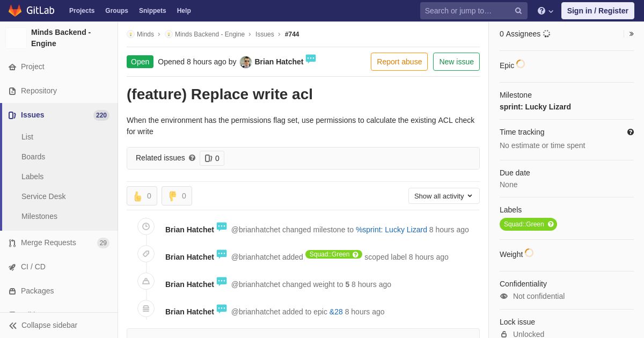Select Boards under Issues
The height and width of the screenshot is (338, 644).
[x=33, y=157]
